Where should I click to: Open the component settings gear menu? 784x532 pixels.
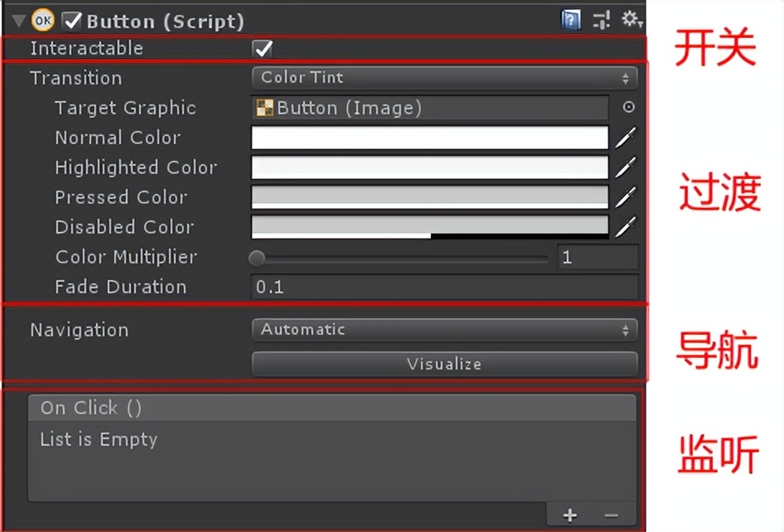pyautogui.click(x=631, y=20)
